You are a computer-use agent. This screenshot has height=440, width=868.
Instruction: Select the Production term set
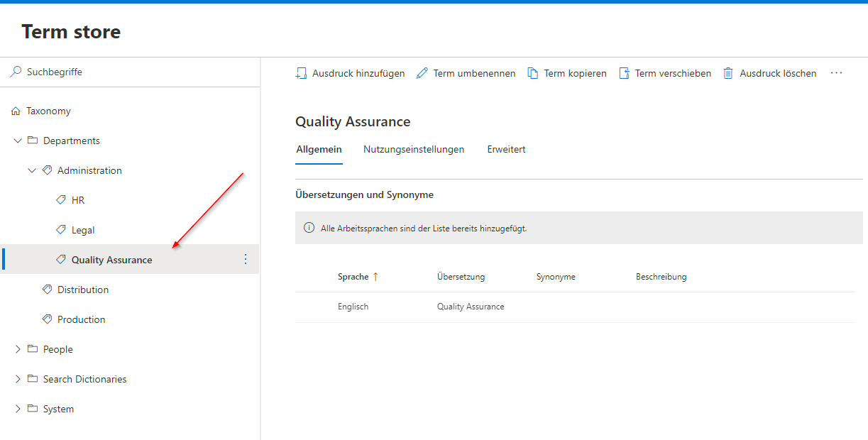click(x=81, y=320)
